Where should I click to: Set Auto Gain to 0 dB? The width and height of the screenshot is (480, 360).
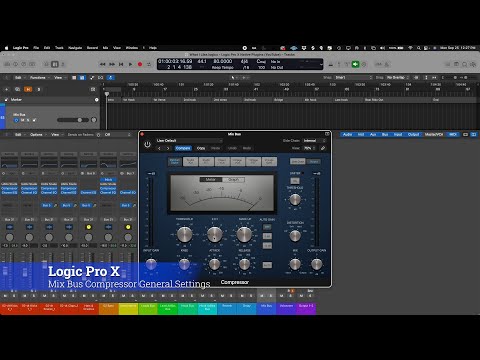click(x=267, y=236)
